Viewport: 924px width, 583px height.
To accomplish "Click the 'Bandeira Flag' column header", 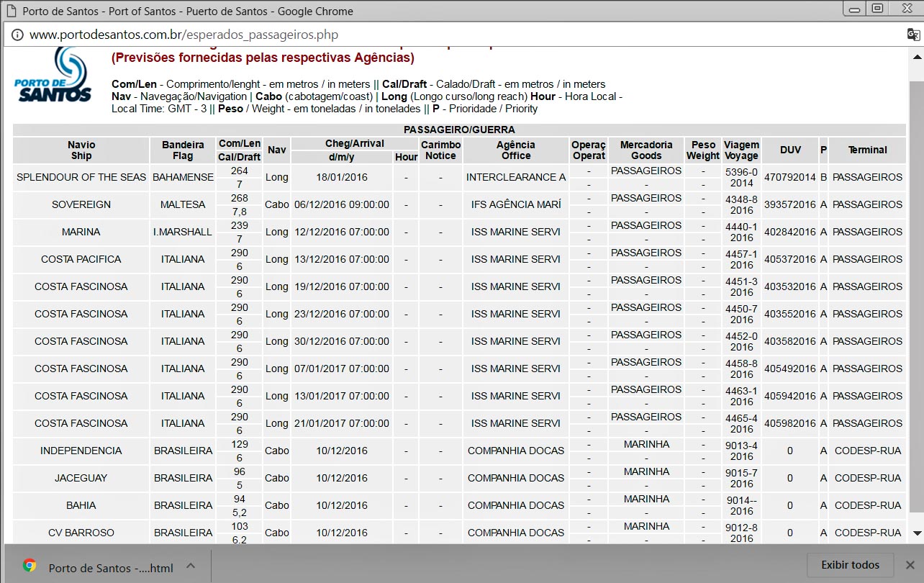I will [x=183, y=150].
